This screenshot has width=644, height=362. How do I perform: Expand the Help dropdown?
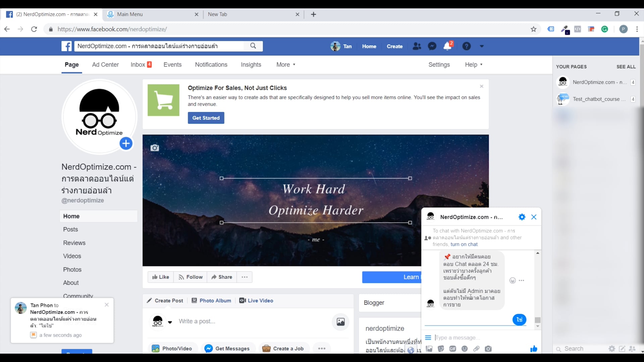click(x=474, y=65)
